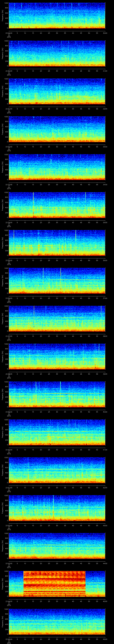The width and height of the screenshot is (114, 644).
Task: Click the 23:40:00 start time label
Action: (x=9, y=450)
